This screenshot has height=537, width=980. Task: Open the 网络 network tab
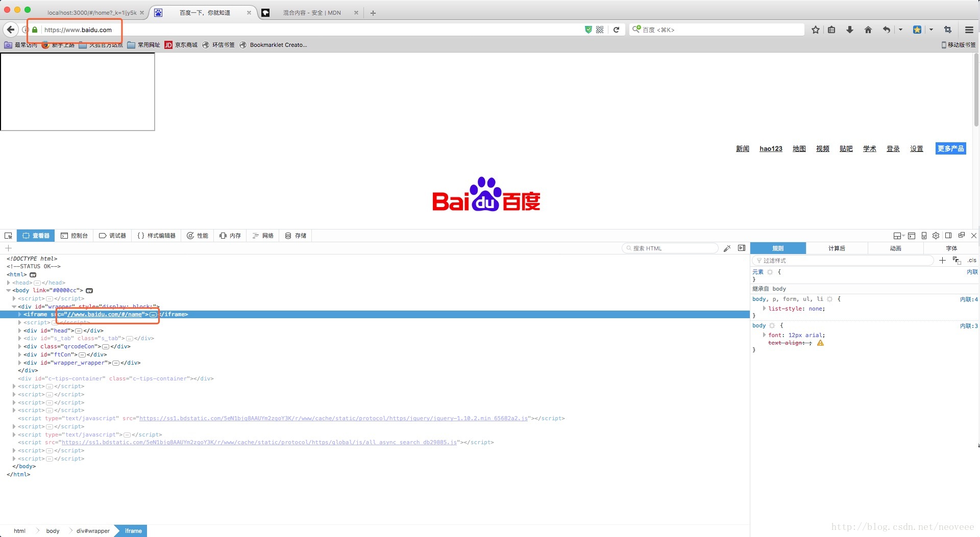pyautogui.click(x=263, y=236)
